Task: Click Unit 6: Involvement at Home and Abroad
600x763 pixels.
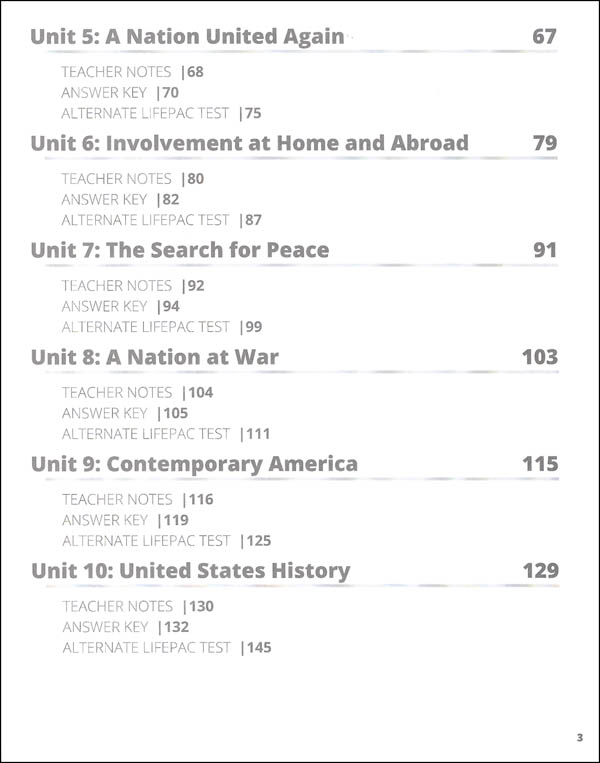Action: pos(250,144)
